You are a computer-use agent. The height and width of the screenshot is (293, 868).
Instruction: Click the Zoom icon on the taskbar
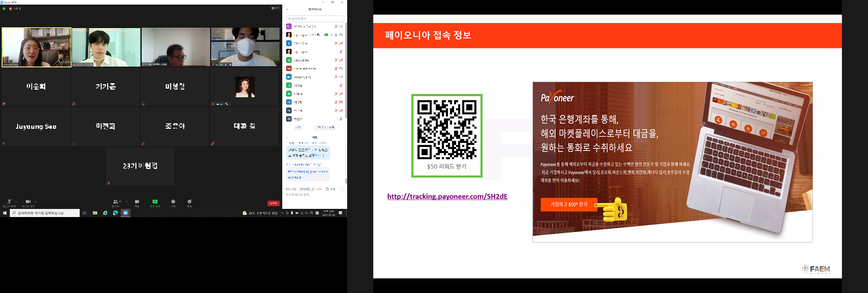tap(126, 213)
